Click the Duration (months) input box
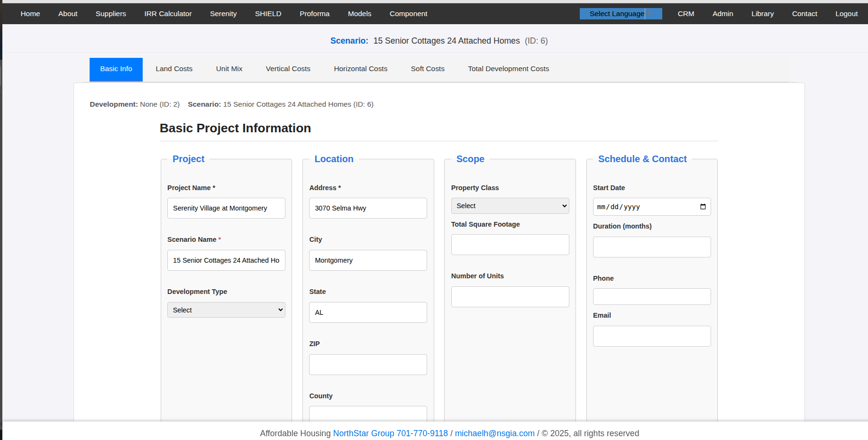The image size is (868, 440). [651, 247]
